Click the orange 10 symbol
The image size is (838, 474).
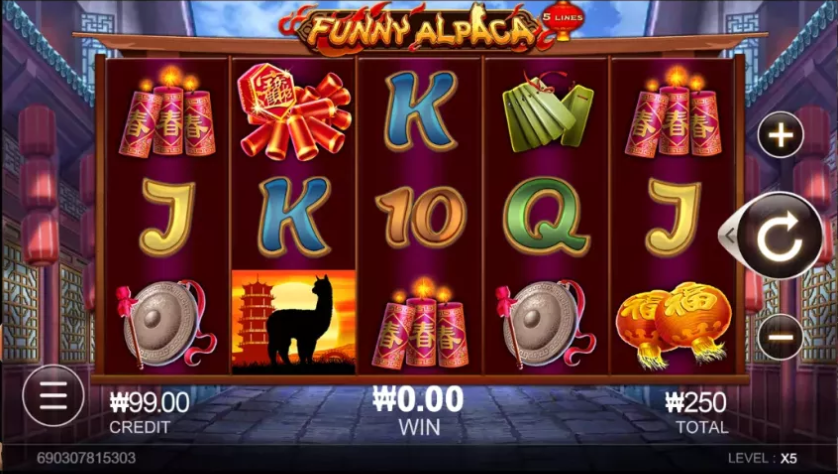(420, 217)
